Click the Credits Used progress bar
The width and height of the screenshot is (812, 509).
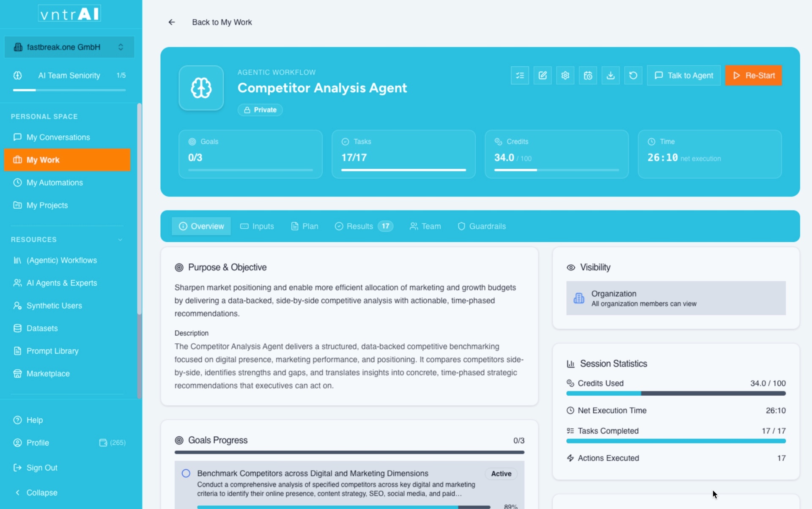tap(676, 394)
